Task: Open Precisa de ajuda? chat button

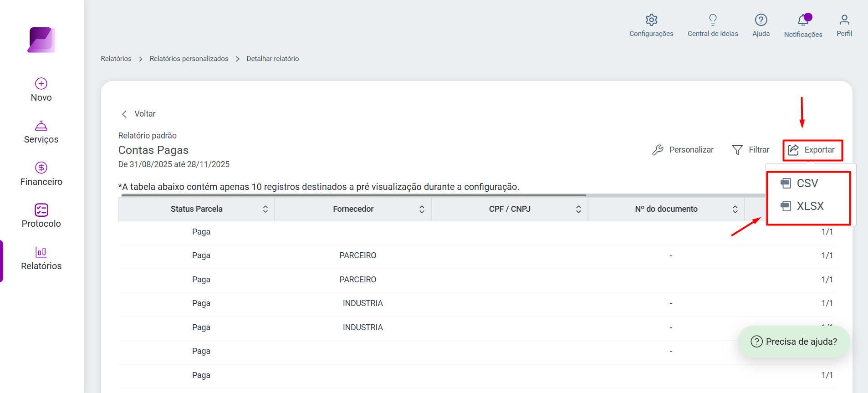Action: click(794, 342)
